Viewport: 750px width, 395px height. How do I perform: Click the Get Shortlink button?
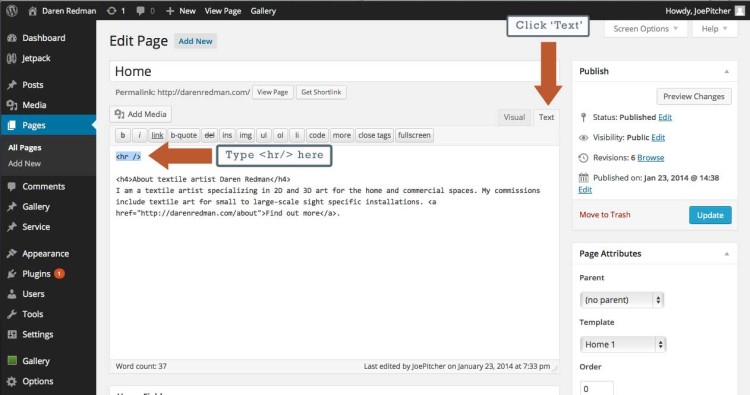pos(321,92)
